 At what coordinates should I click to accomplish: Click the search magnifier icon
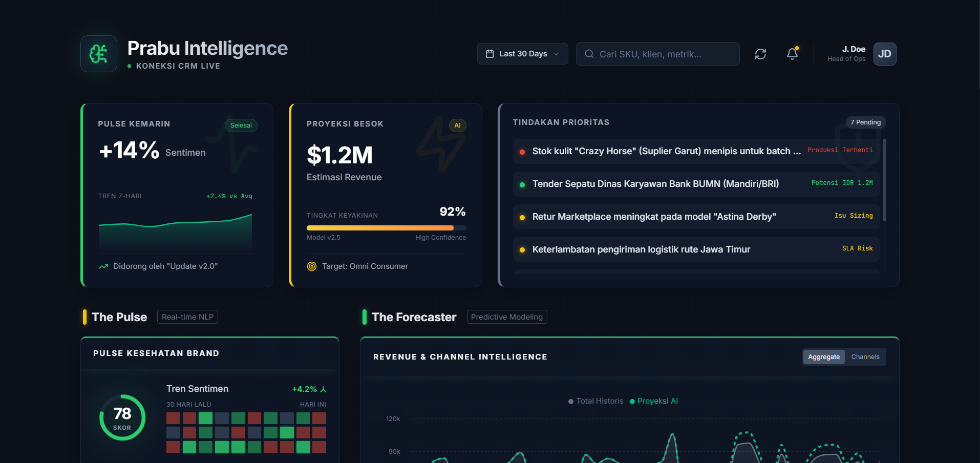pos(589,54)
